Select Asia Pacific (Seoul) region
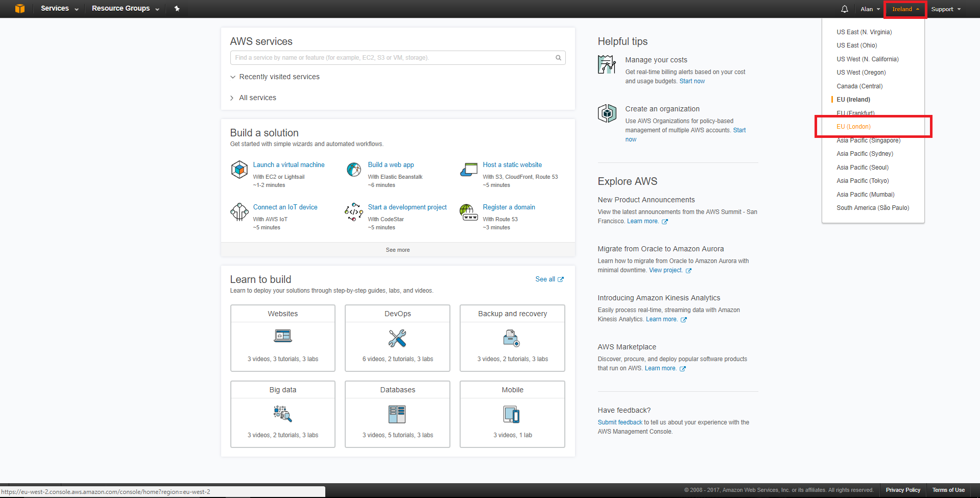Image resolution: width=980 pixels, height=498 pixels. pyautogui.click(x=863, y=168)
